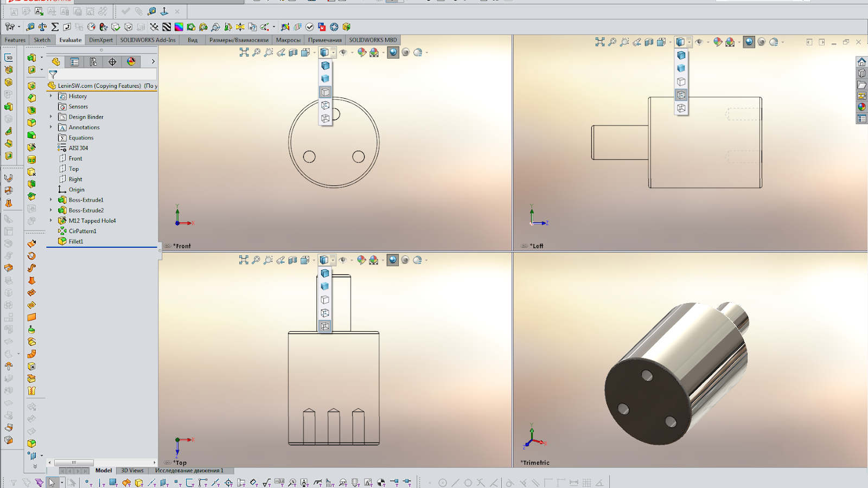
Task: Click the Section View icon
Action: tap(293, 52)
